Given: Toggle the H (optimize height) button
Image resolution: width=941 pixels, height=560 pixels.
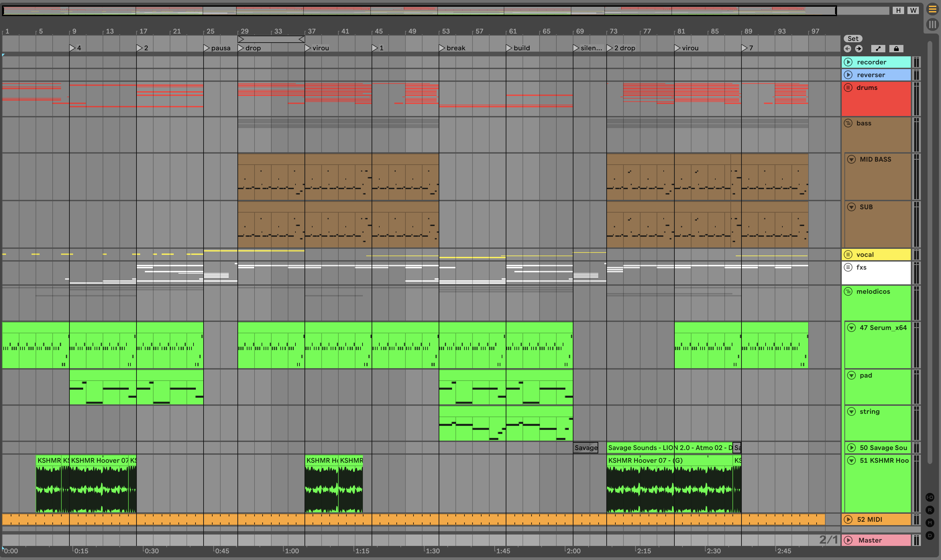Looking at the screenshot, I should 898,10.
